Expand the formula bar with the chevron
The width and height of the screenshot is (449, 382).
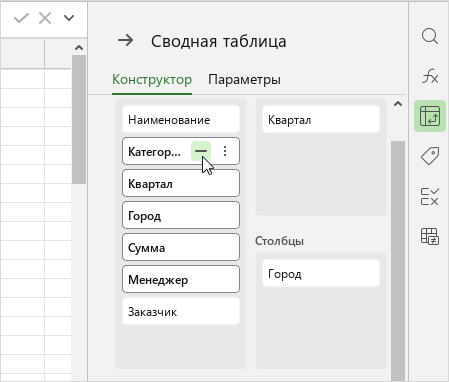click(69, 18)
